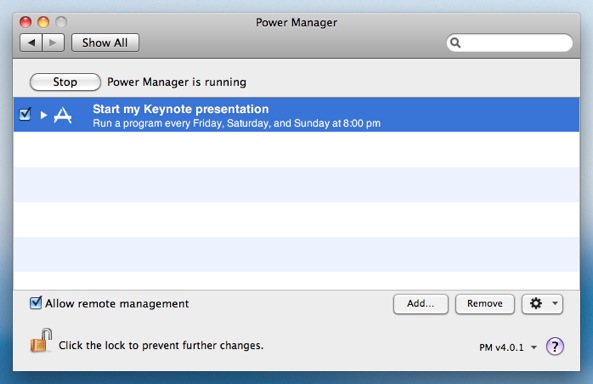This screenshot has width=593, height=384.
Task: Click the Show All button
Action: (x=105, y=42)
